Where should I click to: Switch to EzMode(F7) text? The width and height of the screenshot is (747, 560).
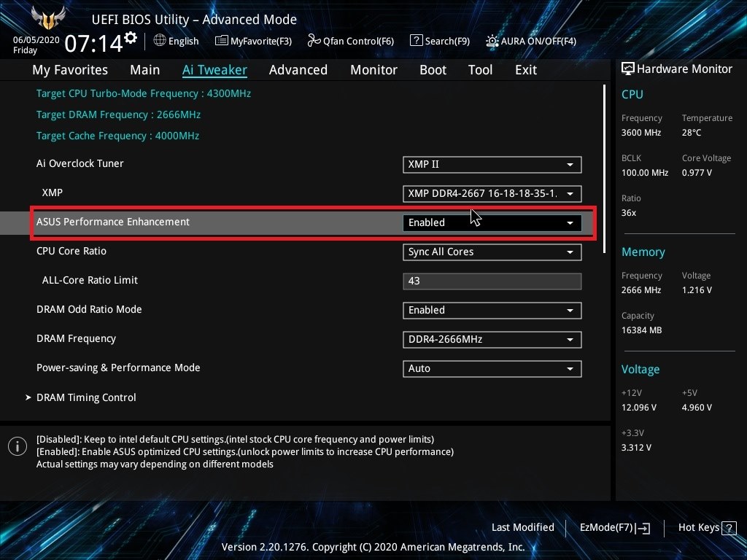pyautogui.click(x=606, y=527)
